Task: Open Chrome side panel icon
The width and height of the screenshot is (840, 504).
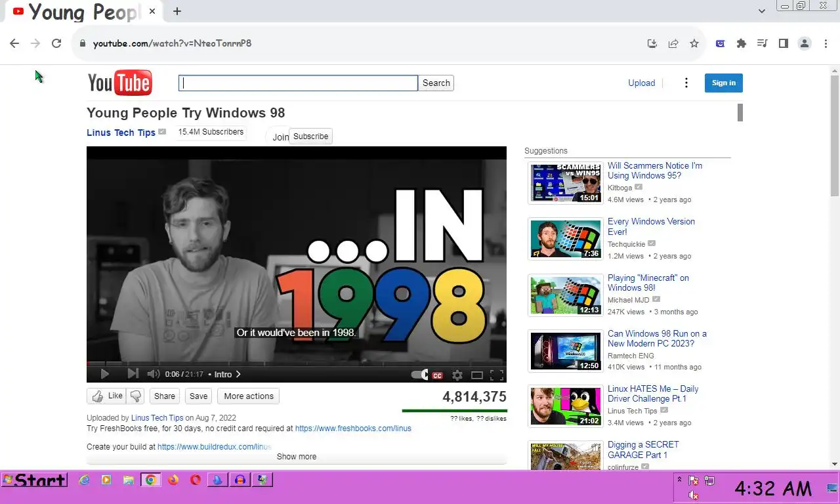Action: coord(783,43)
